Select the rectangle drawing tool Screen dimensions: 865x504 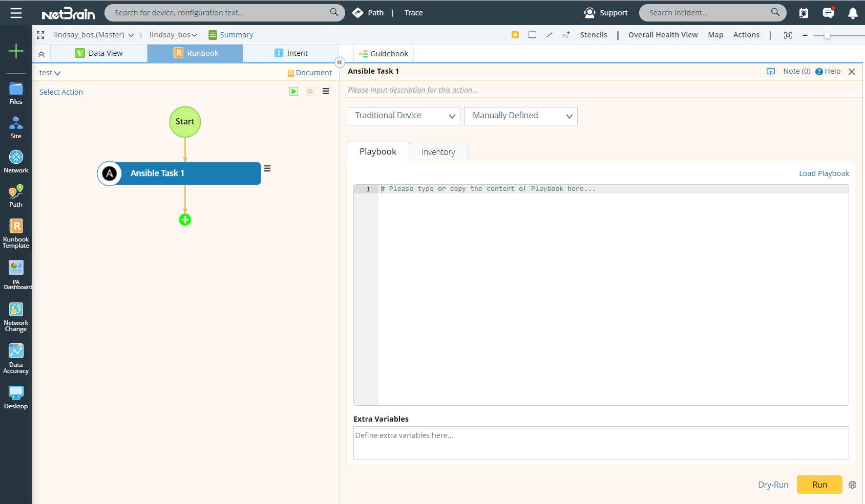pos(532,35)
